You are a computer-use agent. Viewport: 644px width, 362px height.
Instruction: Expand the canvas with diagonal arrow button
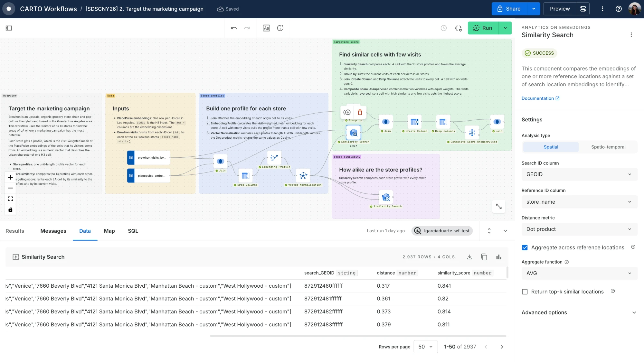pyautogui.click(x=499, y=206)
